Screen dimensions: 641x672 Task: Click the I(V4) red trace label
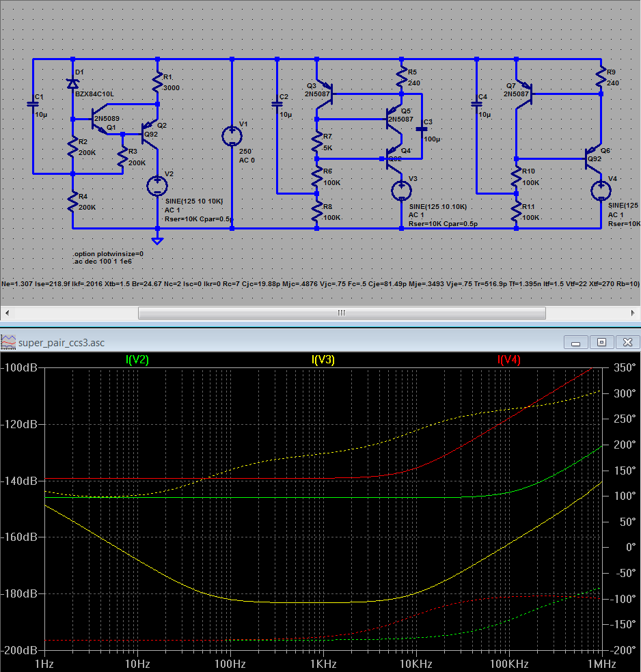[509, 360]
